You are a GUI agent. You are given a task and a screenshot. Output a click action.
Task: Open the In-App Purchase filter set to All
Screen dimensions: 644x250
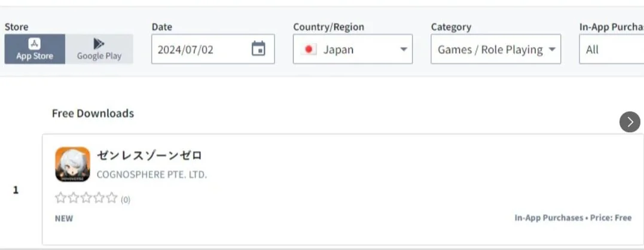pos(610,50)
